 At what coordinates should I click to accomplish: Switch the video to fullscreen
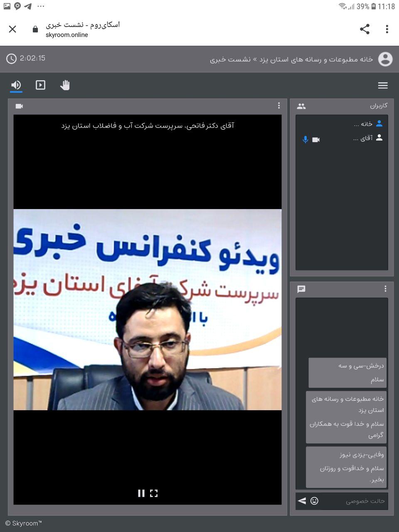[154, 493]
